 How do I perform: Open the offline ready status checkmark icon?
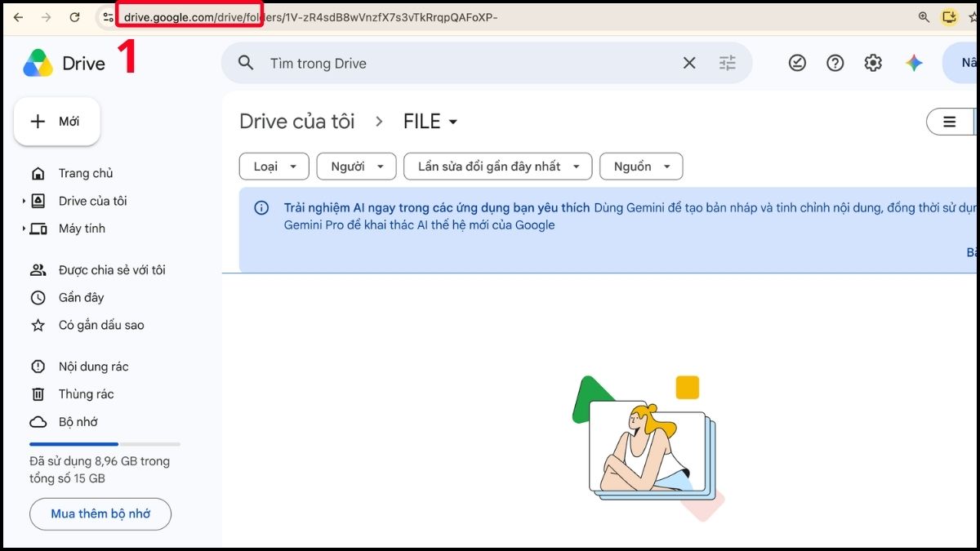pos(797,63)
